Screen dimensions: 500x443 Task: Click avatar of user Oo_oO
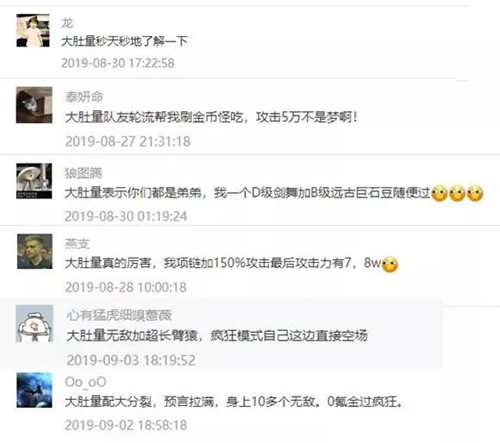pyautogui.click(x=34, y=390)
